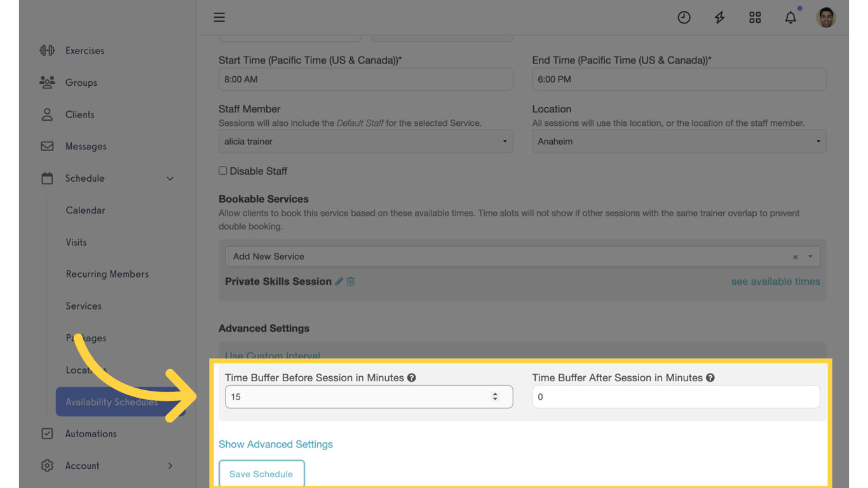Open quick actions via the lightning bolt icon

click(x=719, y=17)
